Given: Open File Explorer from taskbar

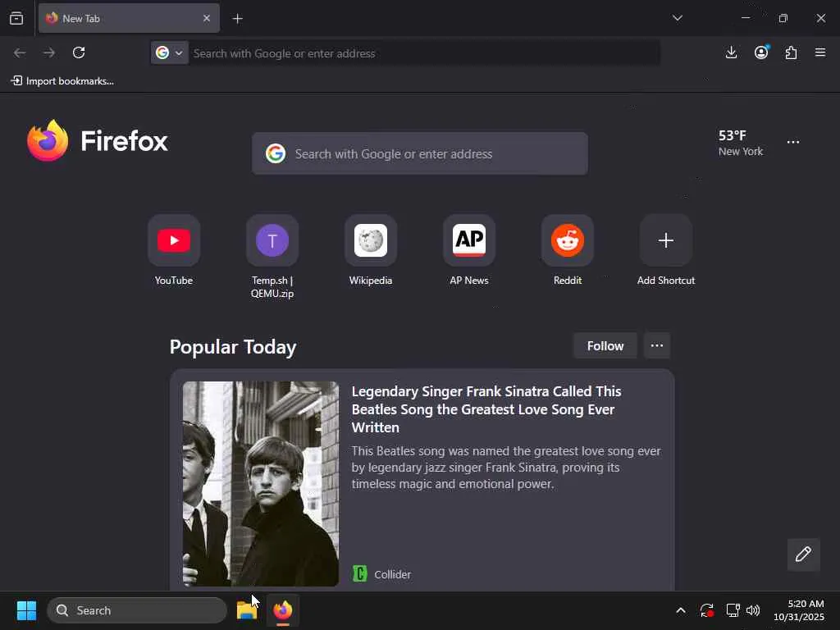Looking at the screenshot, I should click(x=247, y=610).
